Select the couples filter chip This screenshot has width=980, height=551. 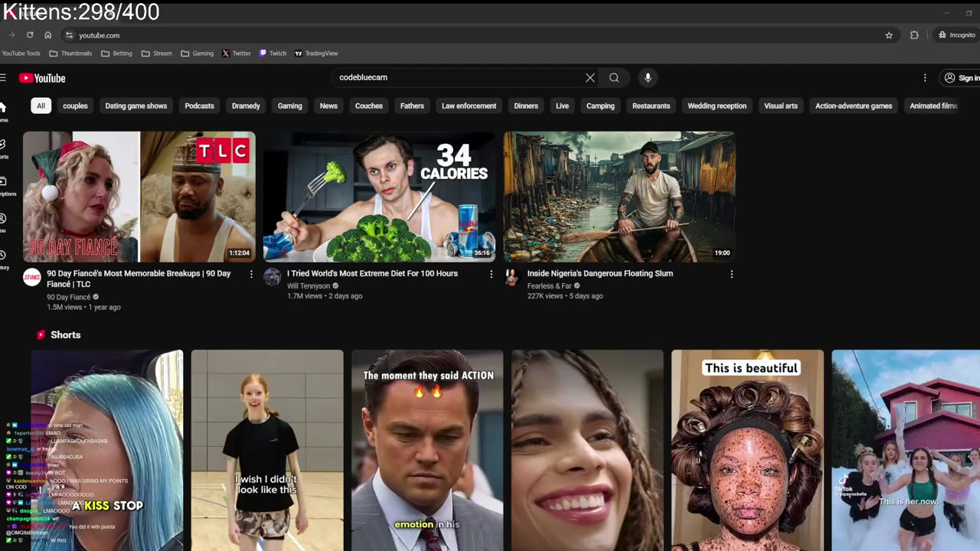point(75,106)
